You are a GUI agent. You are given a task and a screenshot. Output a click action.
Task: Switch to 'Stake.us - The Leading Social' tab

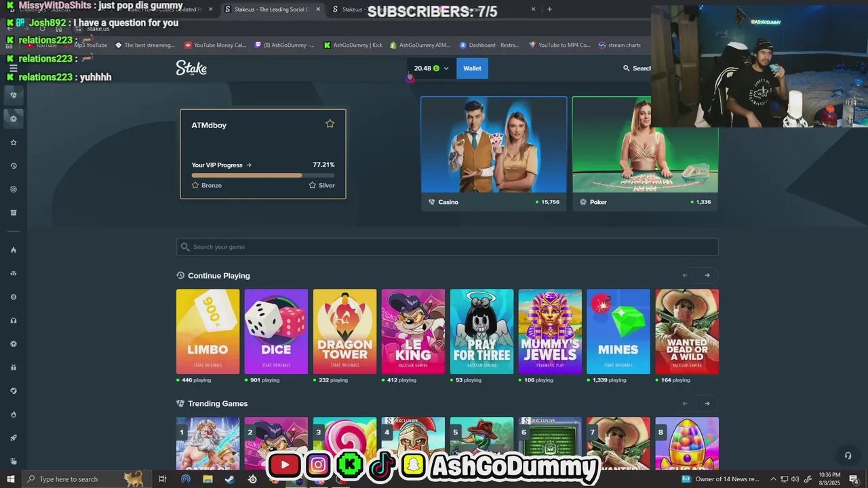tap(271, 9)
